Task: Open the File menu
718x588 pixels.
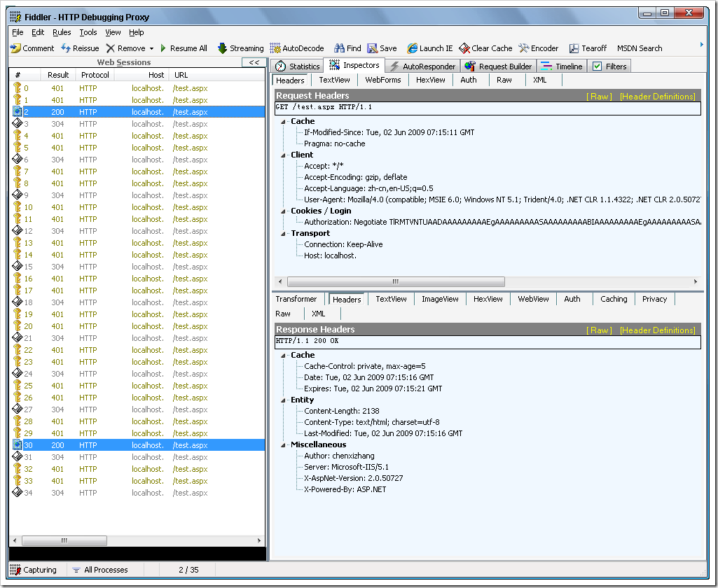Action: pyautogui.click(x=18, y=32)
